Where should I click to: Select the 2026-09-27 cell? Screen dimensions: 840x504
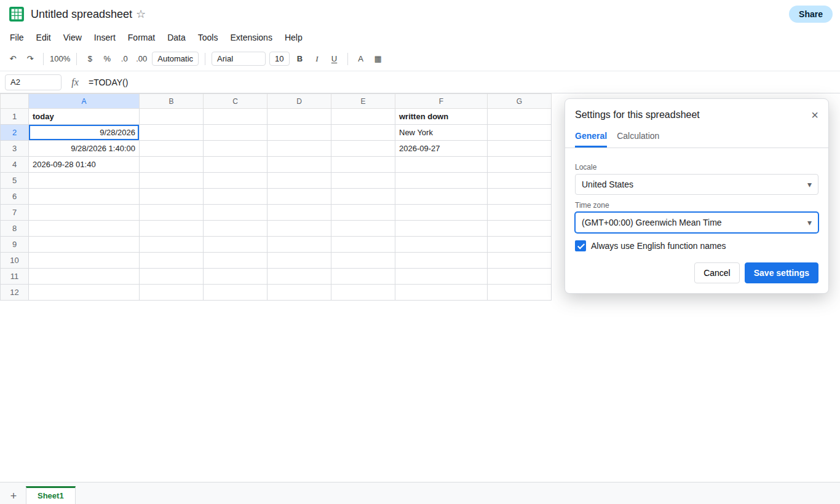tap(442, 149)
